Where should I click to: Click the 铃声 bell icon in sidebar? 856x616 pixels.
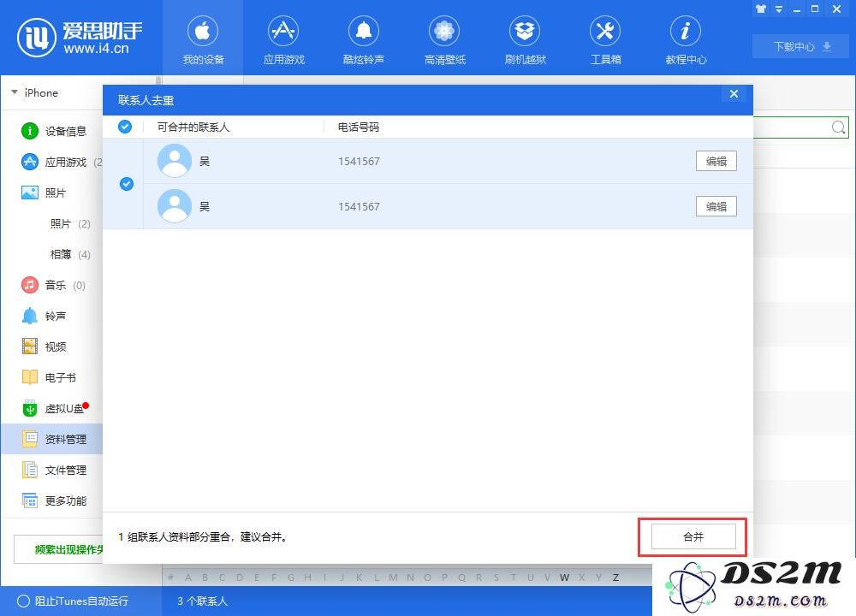pos(29,316)
